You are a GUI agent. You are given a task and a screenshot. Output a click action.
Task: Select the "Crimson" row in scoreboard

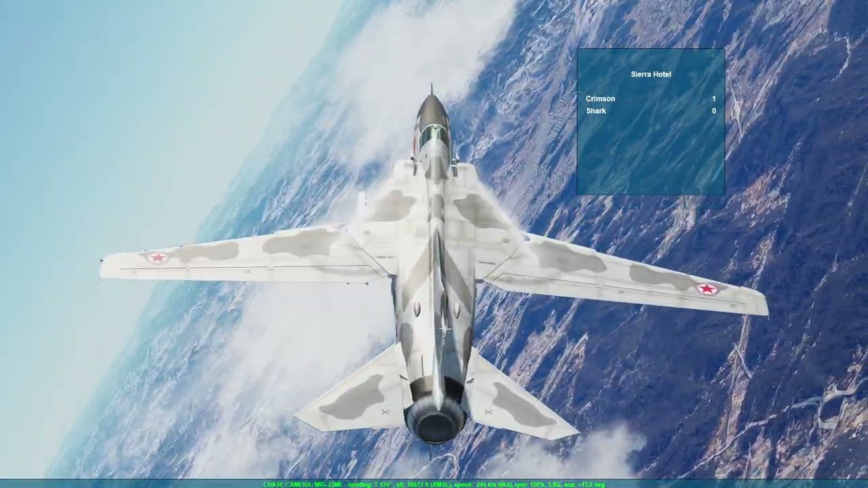[651, 99]
